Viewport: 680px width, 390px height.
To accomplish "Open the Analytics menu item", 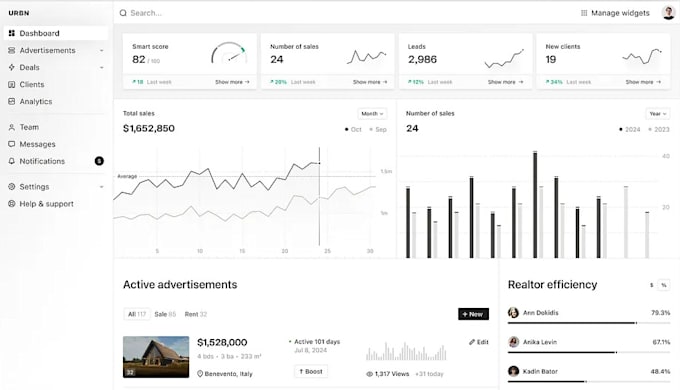I will tap(56, 101).
